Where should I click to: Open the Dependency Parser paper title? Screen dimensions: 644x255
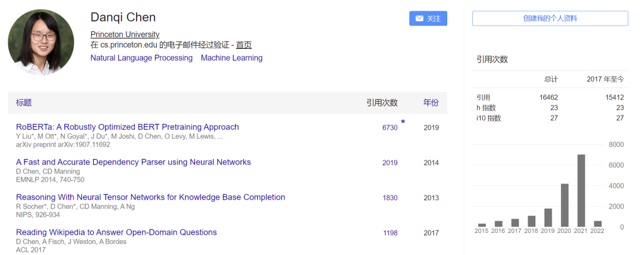(133, 162)
